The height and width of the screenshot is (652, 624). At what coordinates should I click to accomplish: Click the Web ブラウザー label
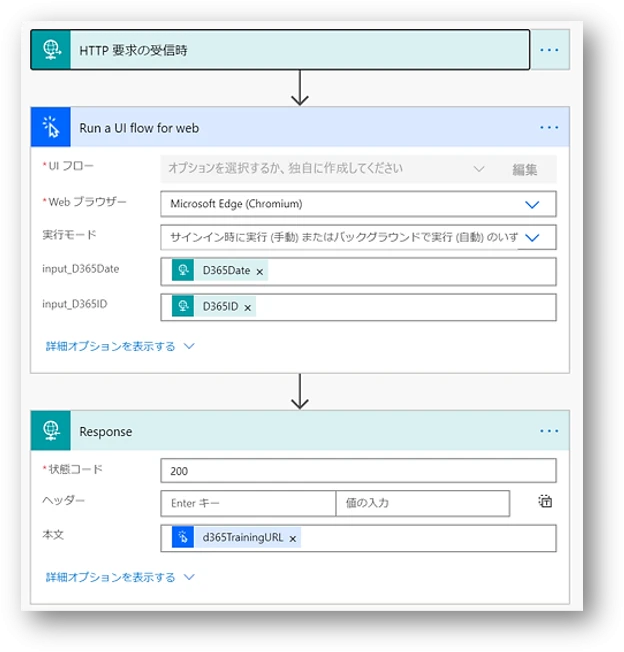87,202
